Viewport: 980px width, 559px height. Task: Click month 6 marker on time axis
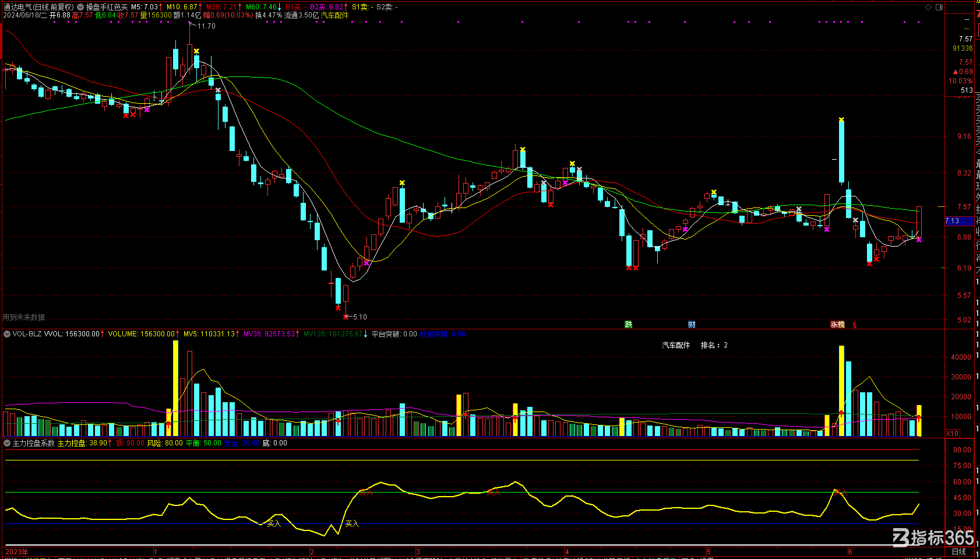[x=850, y=551]
